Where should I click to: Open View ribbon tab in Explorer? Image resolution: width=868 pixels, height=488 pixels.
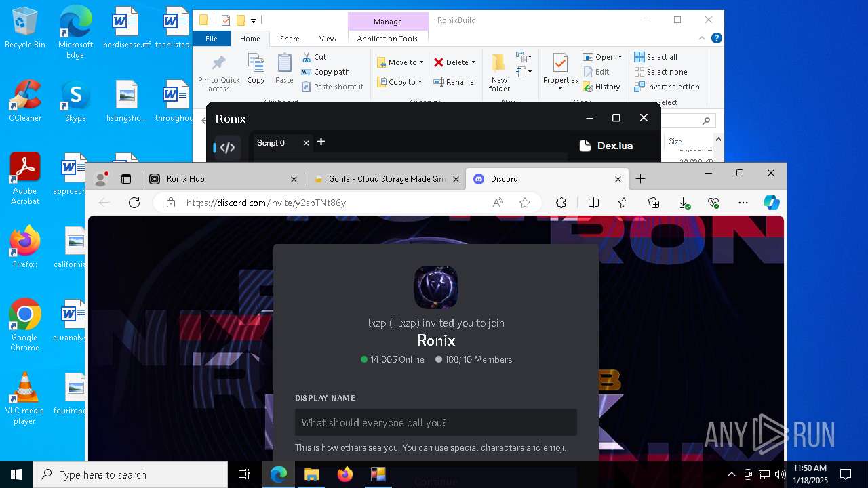pyautogui.click(x=328, y=39)
